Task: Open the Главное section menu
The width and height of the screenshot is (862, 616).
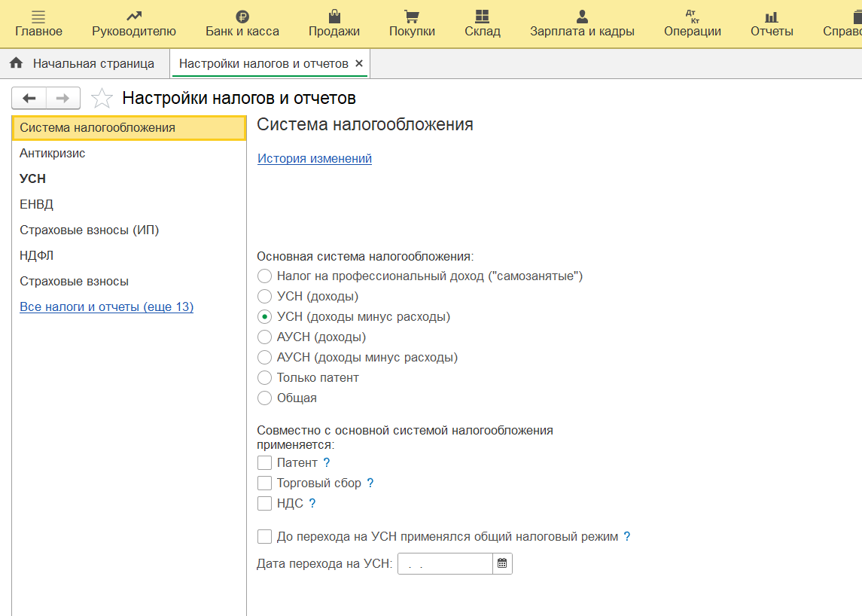Action: 38,23
